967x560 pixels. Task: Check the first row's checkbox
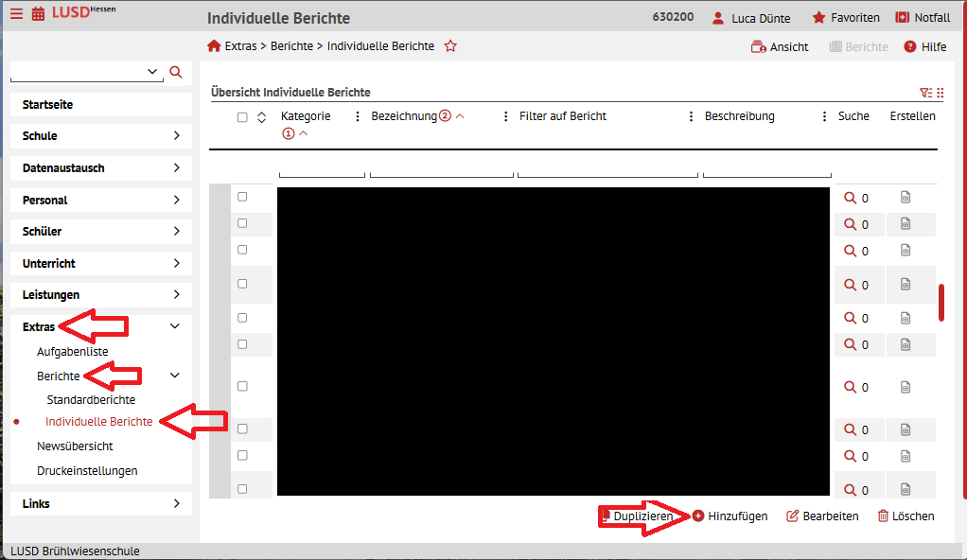pos(242,197)
